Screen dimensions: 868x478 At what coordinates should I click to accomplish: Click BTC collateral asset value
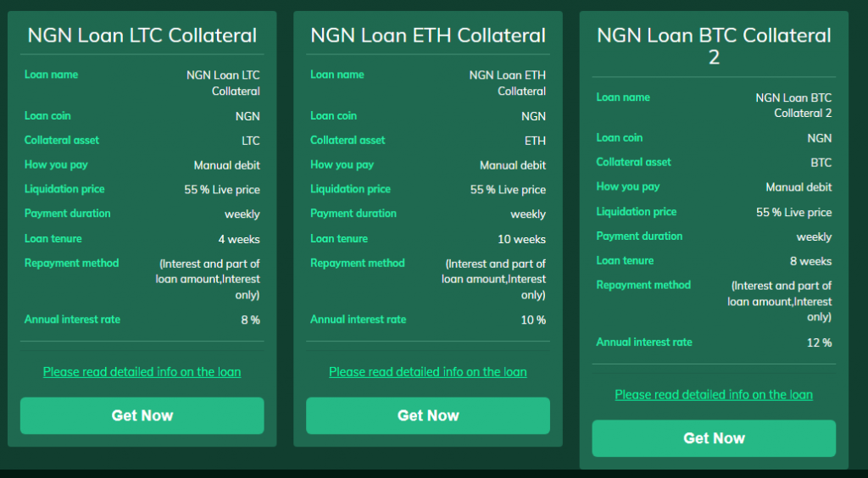tap(821, 163)
